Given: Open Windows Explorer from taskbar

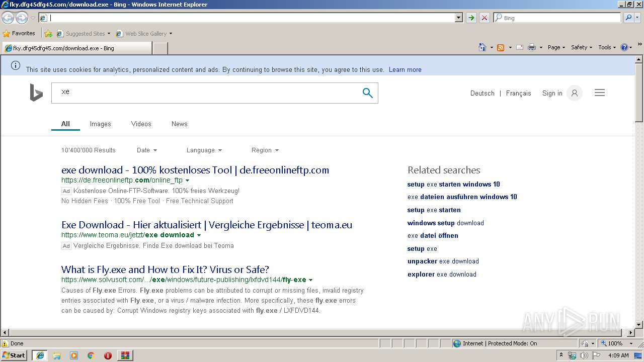Looking at the screenshot, I should coord(57,355).
